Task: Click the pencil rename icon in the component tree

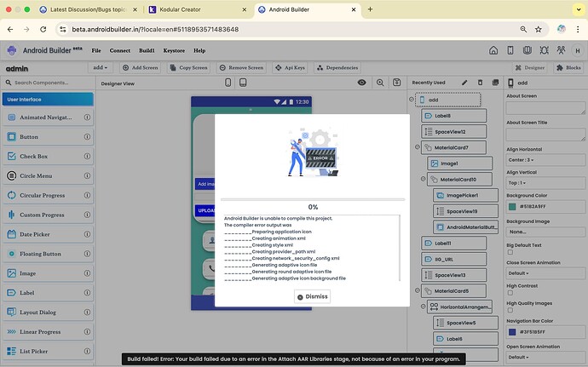Action: pyautogui.click(x=464, y=83)
